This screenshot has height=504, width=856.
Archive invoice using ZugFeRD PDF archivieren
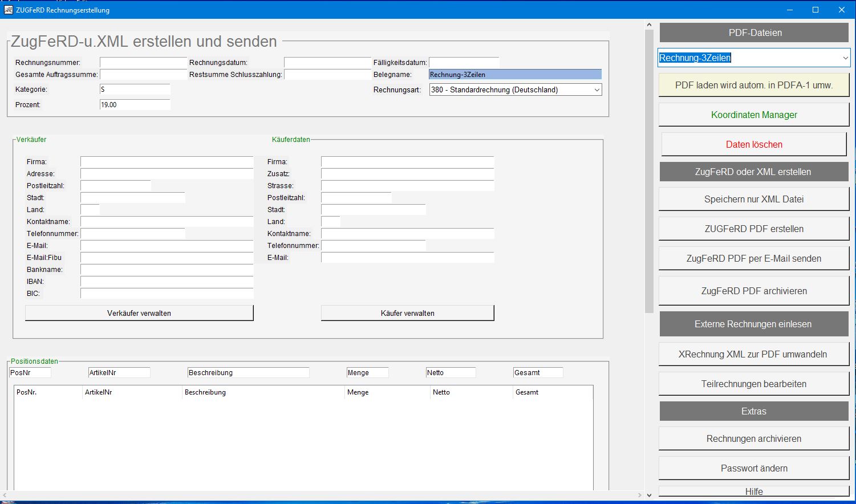(x=753, y=291)
